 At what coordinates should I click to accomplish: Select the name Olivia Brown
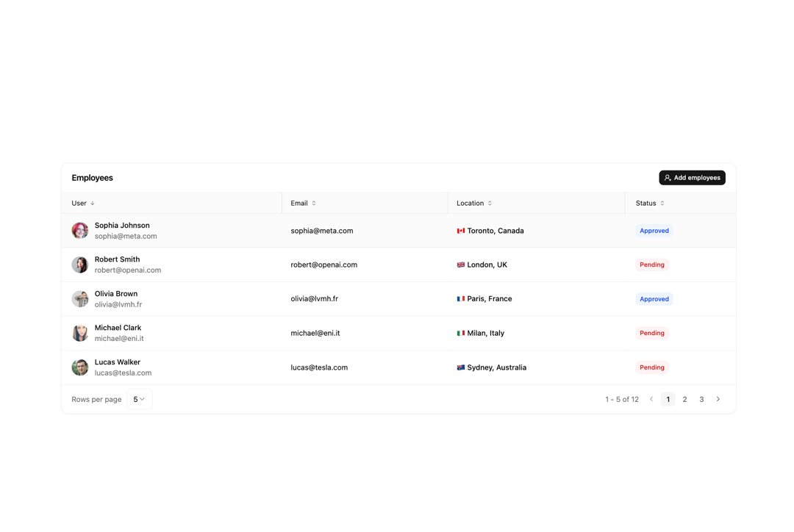coord(116,294)
